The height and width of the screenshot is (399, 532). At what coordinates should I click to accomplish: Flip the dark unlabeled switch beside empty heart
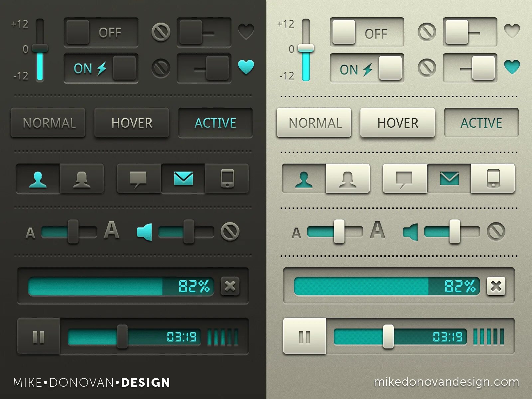(204, 32)
